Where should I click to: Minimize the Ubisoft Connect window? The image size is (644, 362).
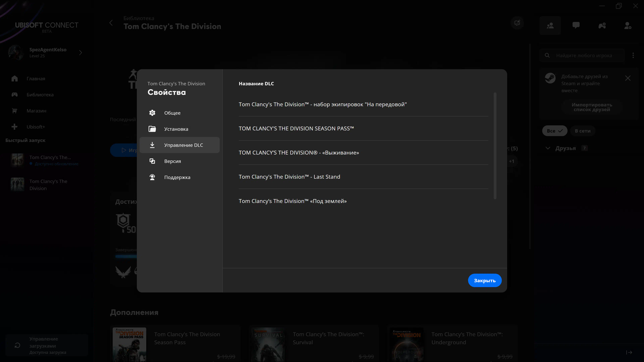pyautogui.click(x=602, y=6)
